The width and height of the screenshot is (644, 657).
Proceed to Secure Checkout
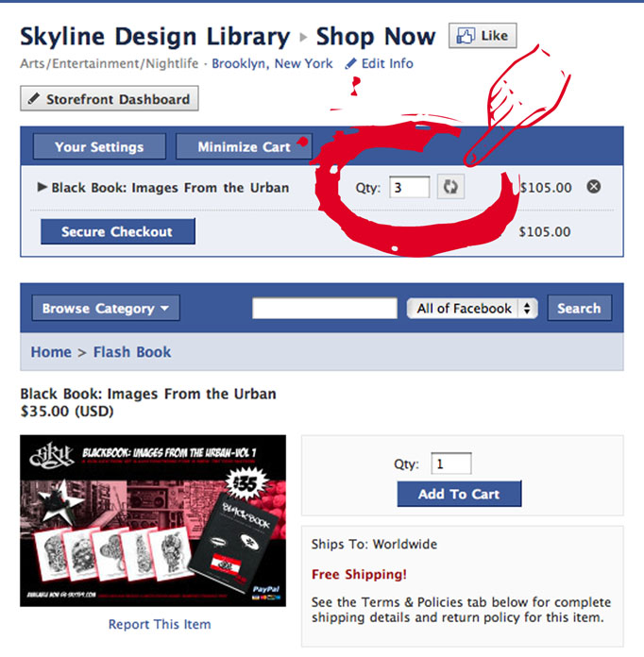tap(118, 231)
